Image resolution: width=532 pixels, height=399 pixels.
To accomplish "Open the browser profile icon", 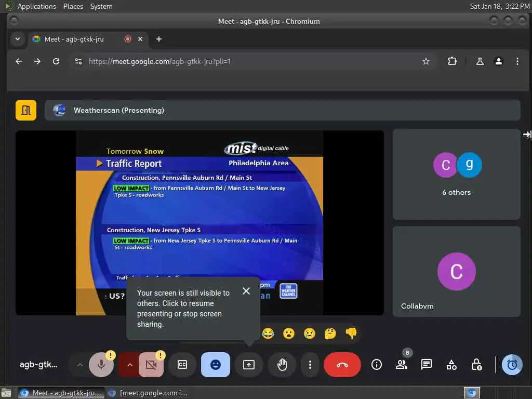I will [x=498, y=61].
